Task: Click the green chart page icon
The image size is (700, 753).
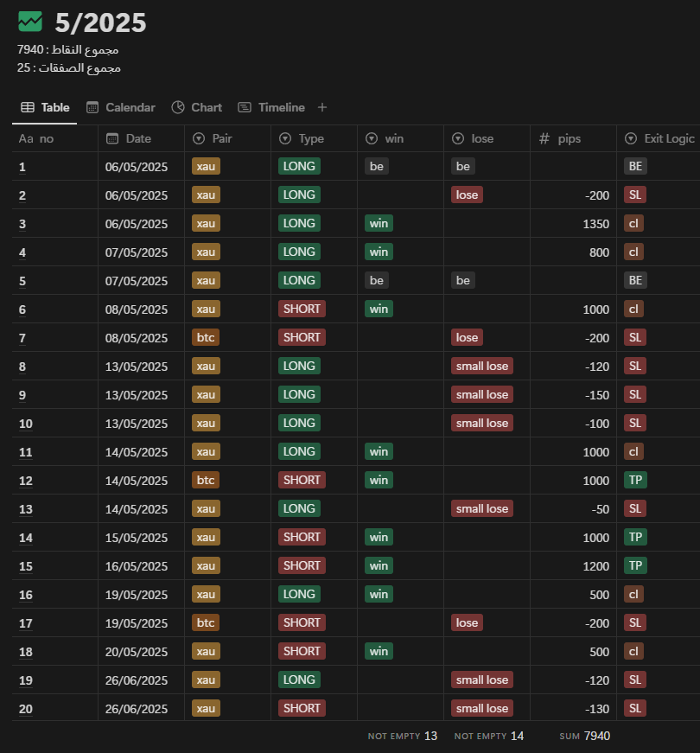Action: [30, 22]
